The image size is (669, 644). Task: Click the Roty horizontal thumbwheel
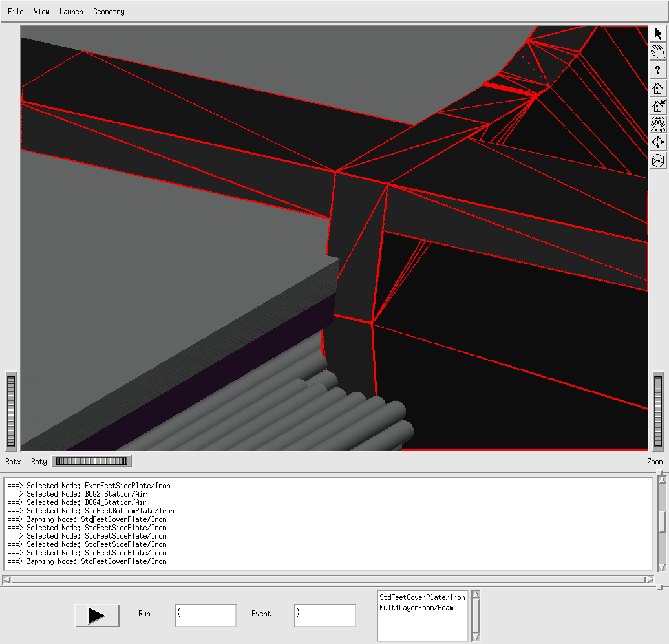click(x=91, y=461)
